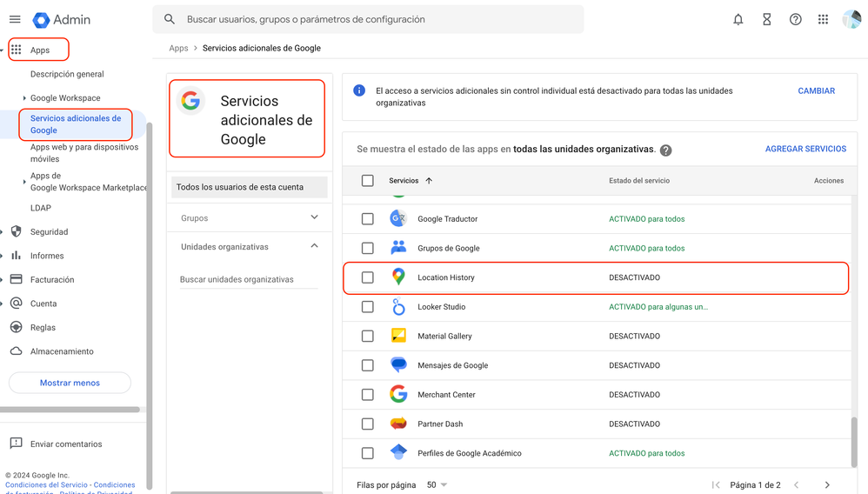Click the Mostrar menos button
The width and height of the screenshot is (868, 494).
tap(70, 383)
